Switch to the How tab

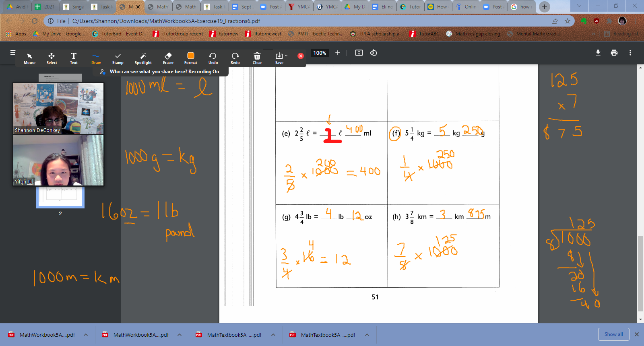438,7
